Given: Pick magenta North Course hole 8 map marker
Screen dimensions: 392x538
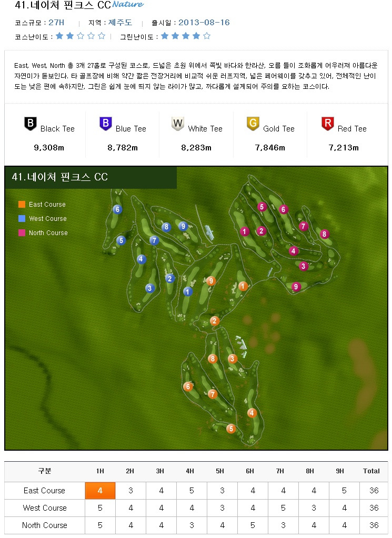Looking at the screenshot, I should (x=325, y=234).
